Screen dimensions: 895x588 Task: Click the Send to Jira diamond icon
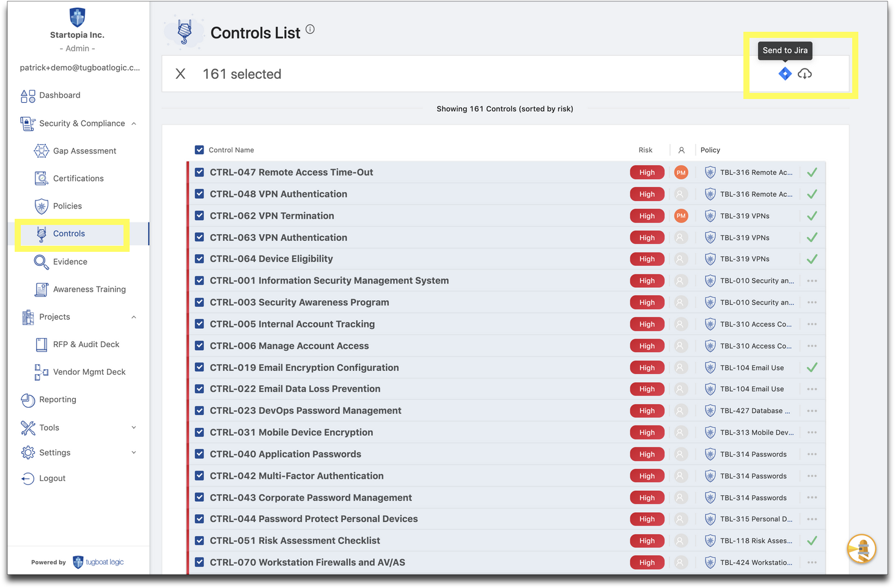(785, 74)
